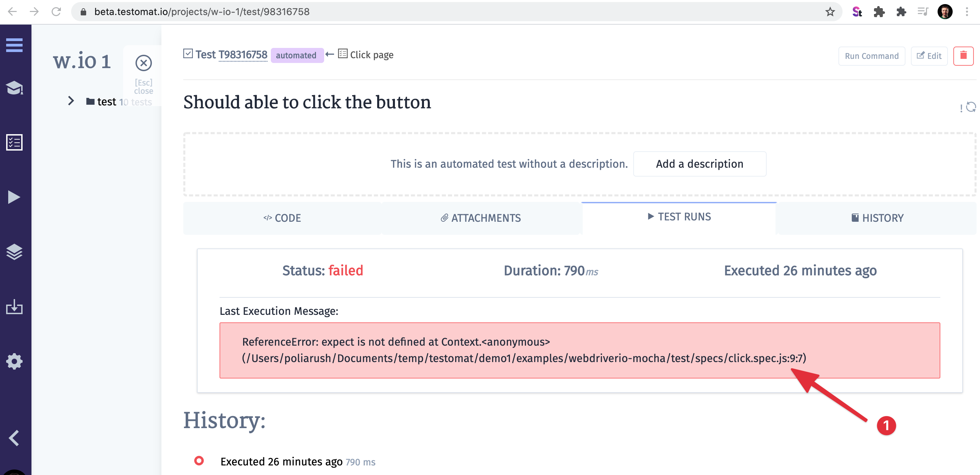Screen dimensions: 980x475
Task: Click the retry/refresh icon near test title
Action: pos(970,107)
